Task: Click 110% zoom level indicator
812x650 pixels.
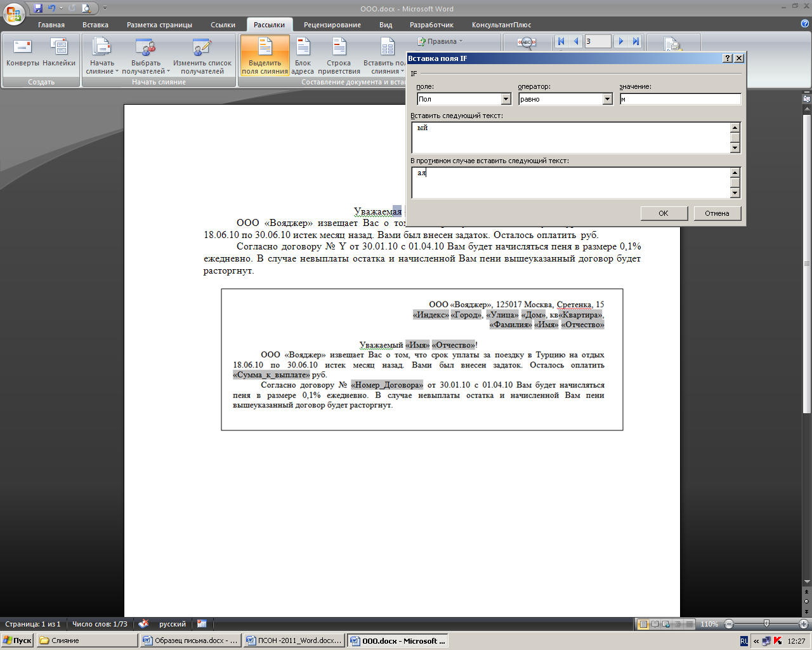Action: tap(709, 624)
